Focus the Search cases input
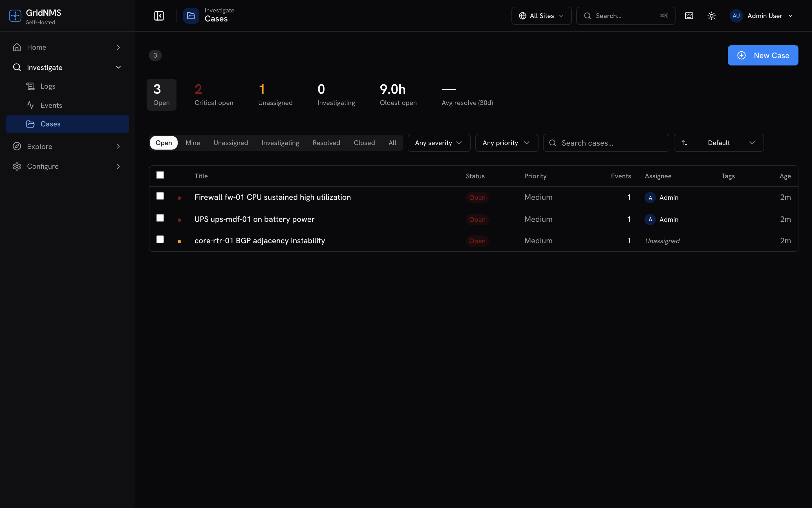This screenshot has width=812, height=508. (x=606, y=143)
